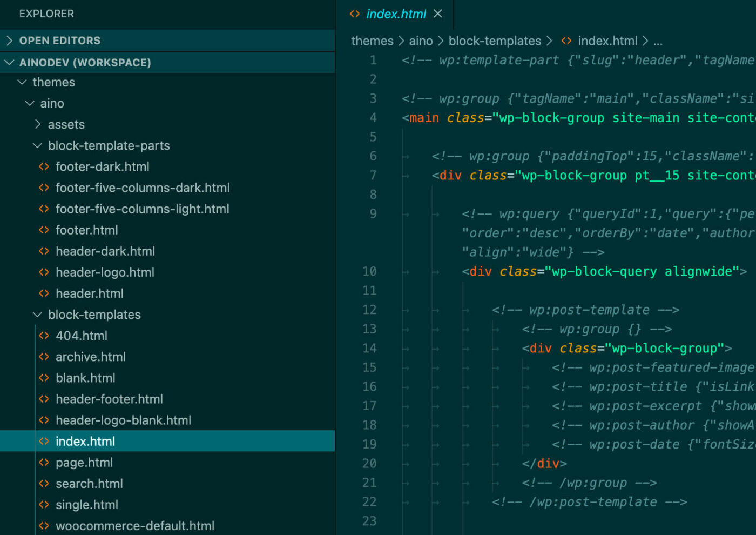Click the HTML icon next to search.html

pyautogui.click(x=44, y=484)
